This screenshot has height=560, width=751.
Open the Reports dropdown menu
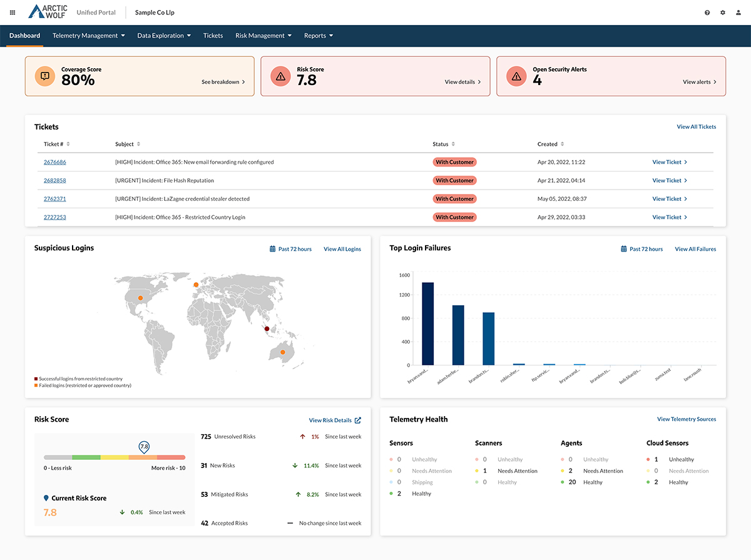(x=319, y=36)
